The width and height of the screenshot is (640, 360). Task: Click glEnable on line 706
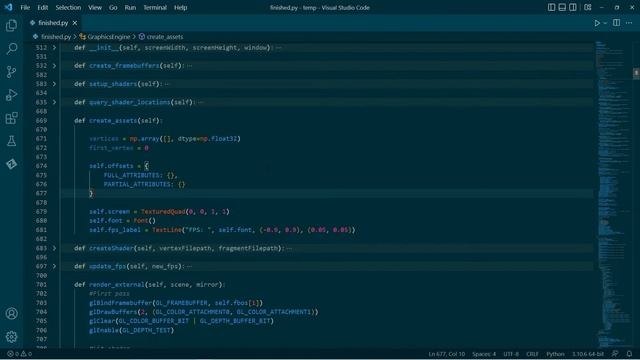pyautogui.click(x=104, y=330)
